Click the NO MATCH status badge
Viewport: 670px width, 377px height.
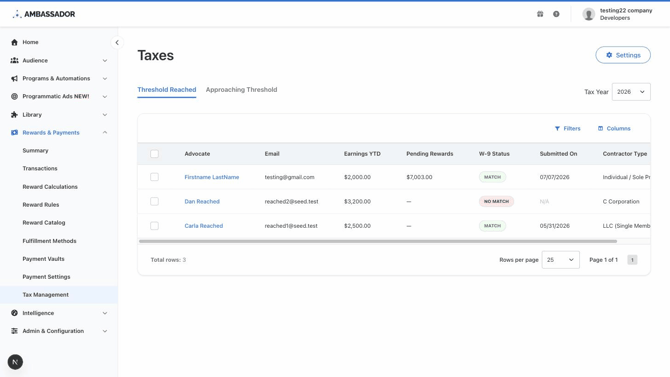pos(496,201)
